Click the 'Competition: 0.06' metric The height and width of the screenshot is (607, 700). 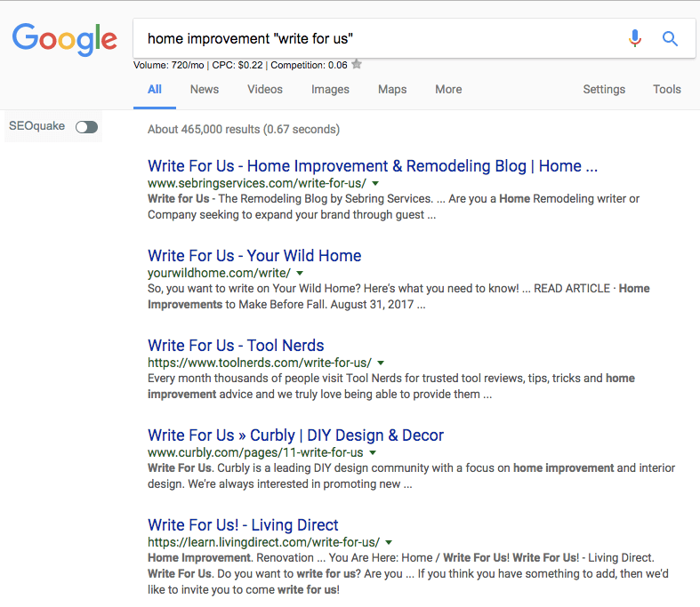309,65
